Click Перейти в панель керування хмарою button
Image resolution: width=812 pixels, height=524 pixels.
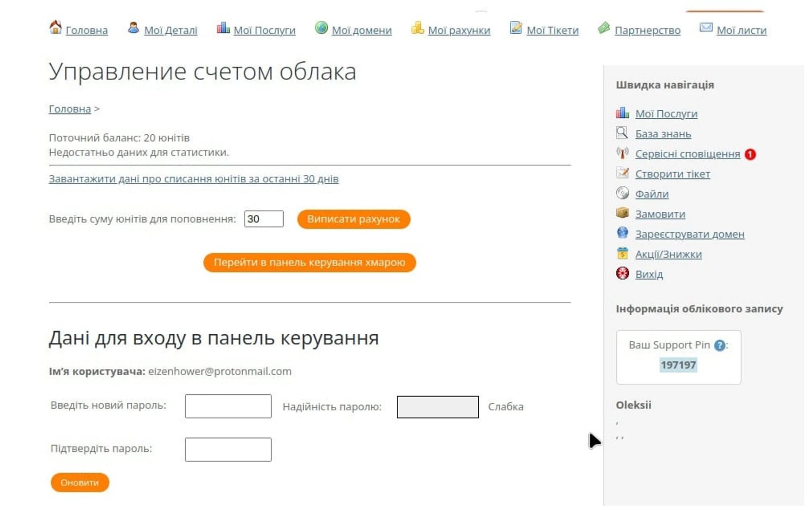click(310, 262)
